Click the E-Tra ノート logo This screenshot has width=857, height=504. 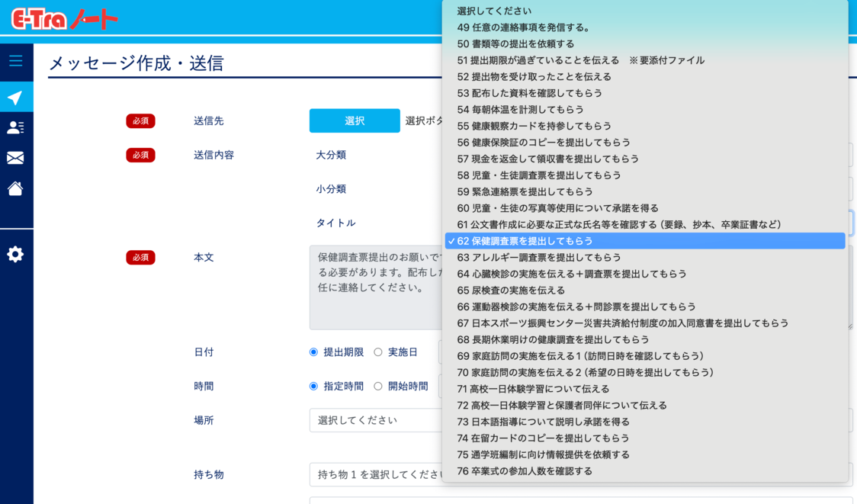click(x=65, y=20)
